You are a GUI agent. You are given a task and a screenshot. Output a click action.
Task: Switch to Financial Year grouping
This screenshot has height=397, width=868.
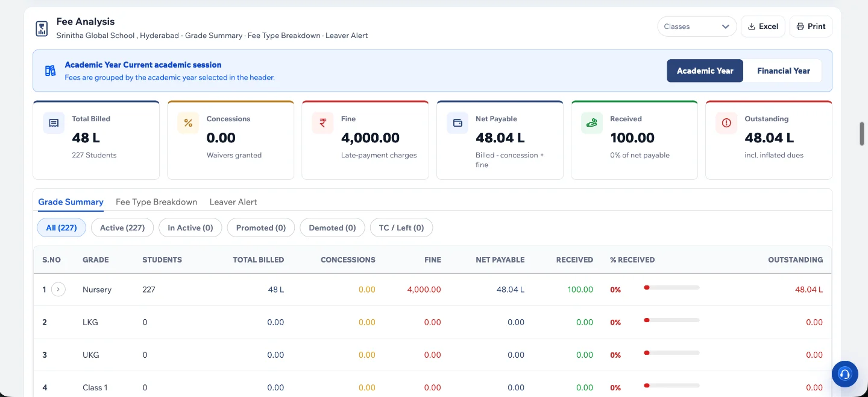pos(784,71)
